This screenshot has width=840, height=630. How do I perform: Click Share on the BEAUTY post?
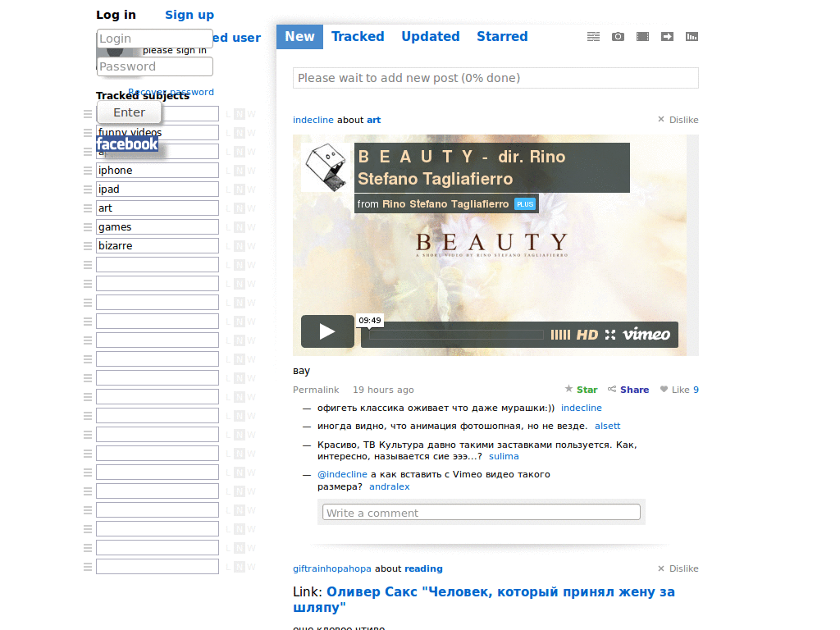(x=634, y=390)
